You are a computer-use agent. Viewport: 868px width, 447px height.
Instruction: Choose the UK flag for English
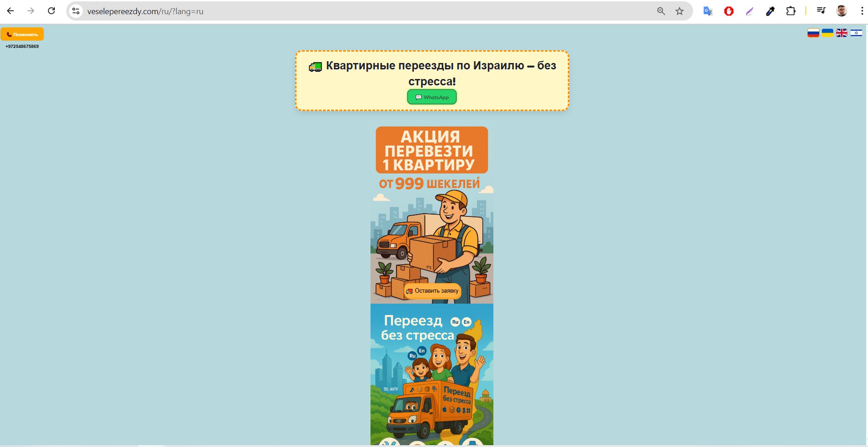842,33
